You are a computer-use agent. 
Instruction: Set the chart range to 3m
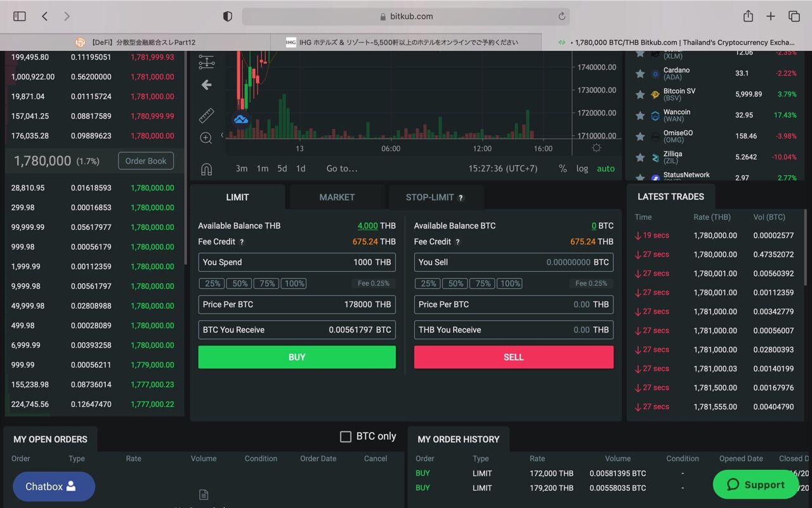point(242,168)
